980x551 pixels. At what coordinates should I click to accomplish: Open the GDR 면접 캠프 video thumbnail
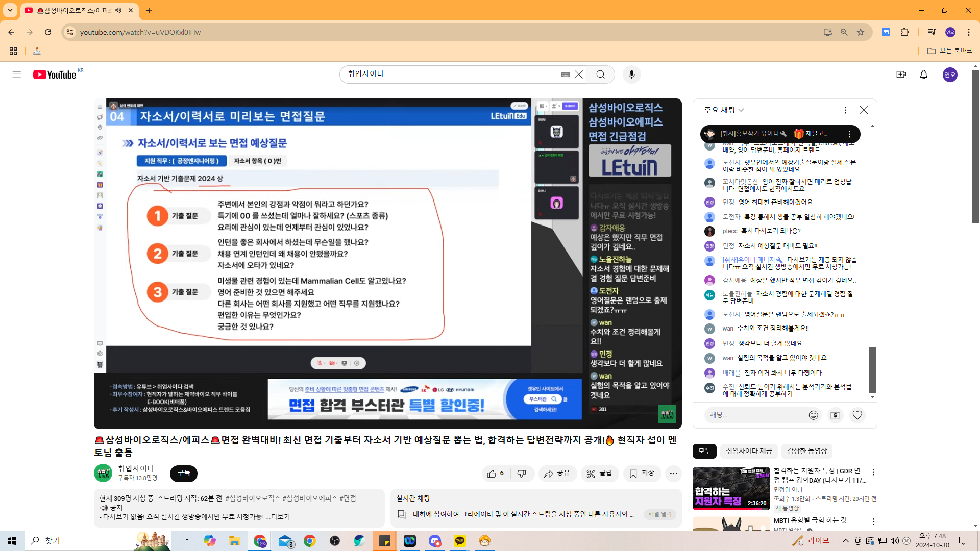click(x=731, y=488)
